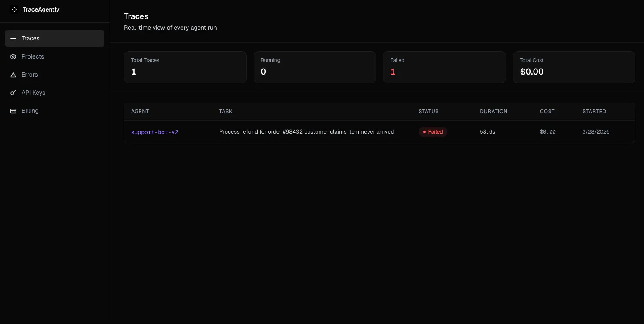
Task: Click the Failed status badge
Action: coord(433,132)
